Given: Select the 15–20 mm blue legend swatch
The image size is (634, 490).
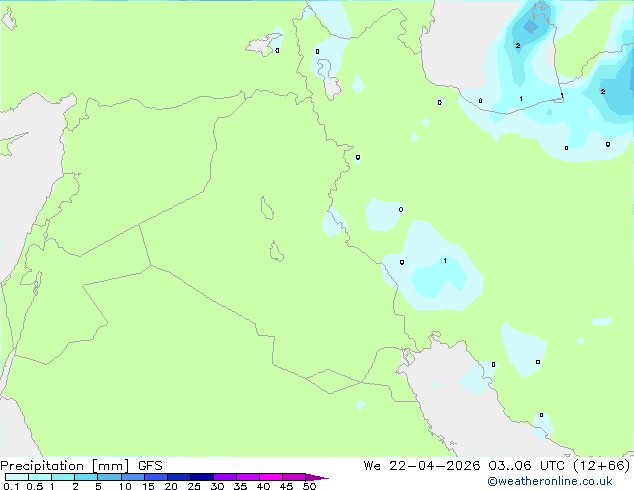Looking at the screenshot, I should [156, 477].
